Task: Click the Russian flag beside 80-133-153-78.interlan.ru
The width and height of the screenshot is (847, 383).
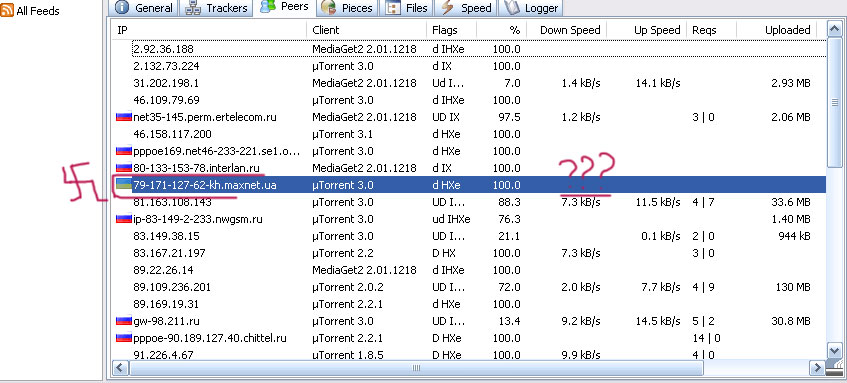Action: point(124,168)
